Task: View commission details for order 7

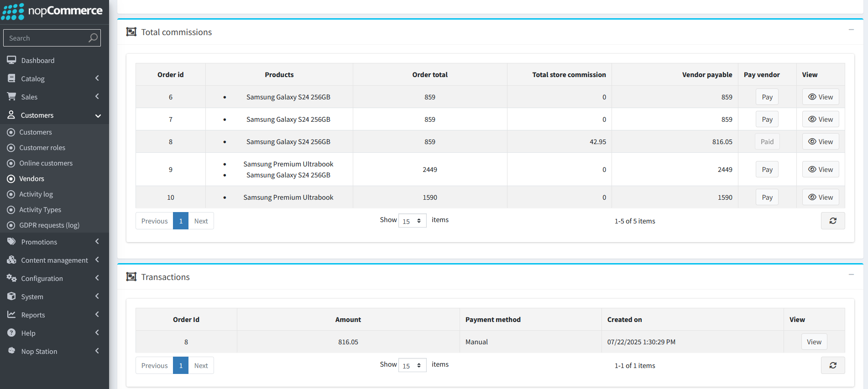Action: [x=821, y=119]
